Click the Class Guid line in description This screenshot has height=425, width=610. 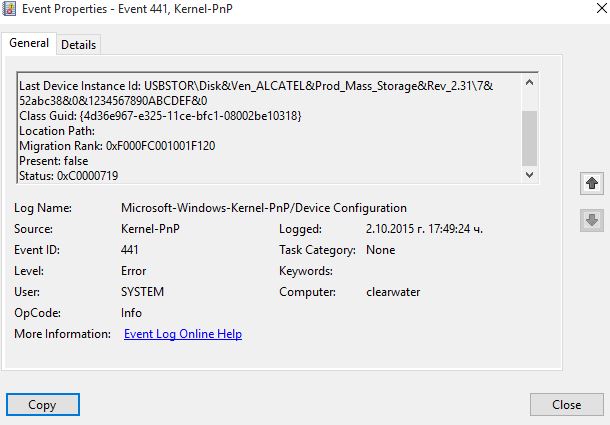160,116
